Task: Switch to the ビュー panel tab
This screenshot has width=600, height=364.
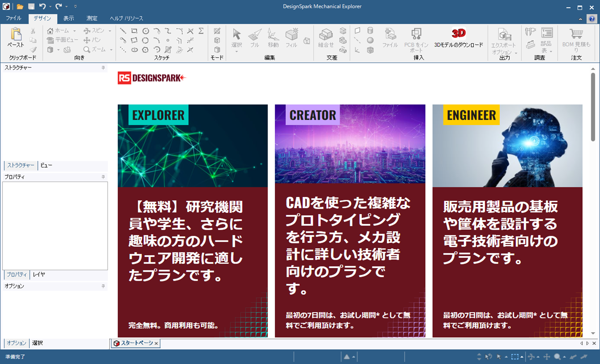Action: 46,165
